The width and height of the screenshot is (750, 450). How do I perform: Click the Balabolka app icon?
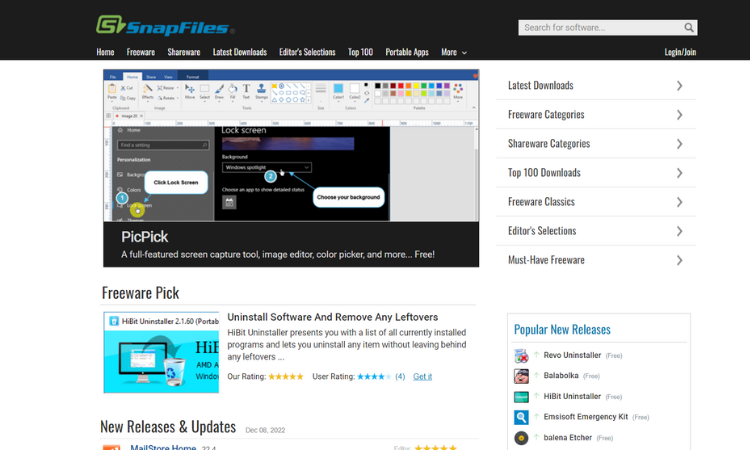click(x=521, y=376)
